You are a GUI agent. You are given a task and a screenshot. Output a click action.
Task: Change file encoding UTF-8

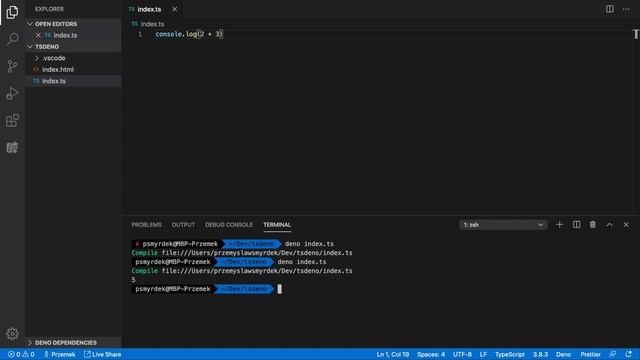click(x=462, y=354)
